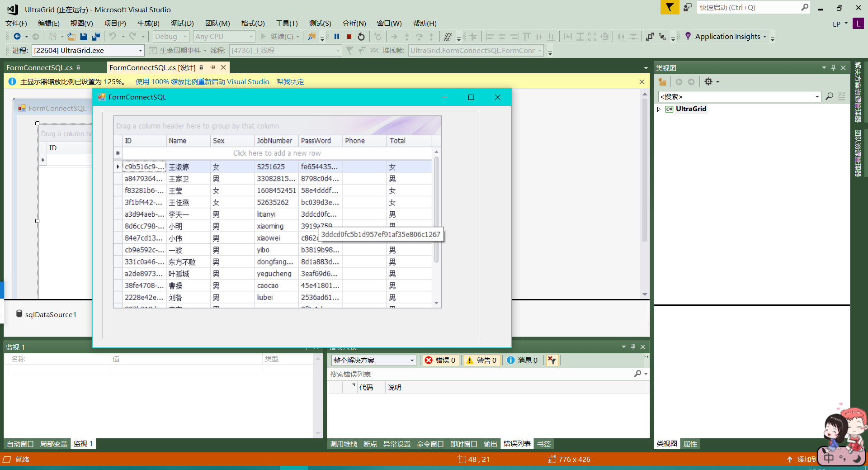Click the JobNumber column header

[276, 141]
